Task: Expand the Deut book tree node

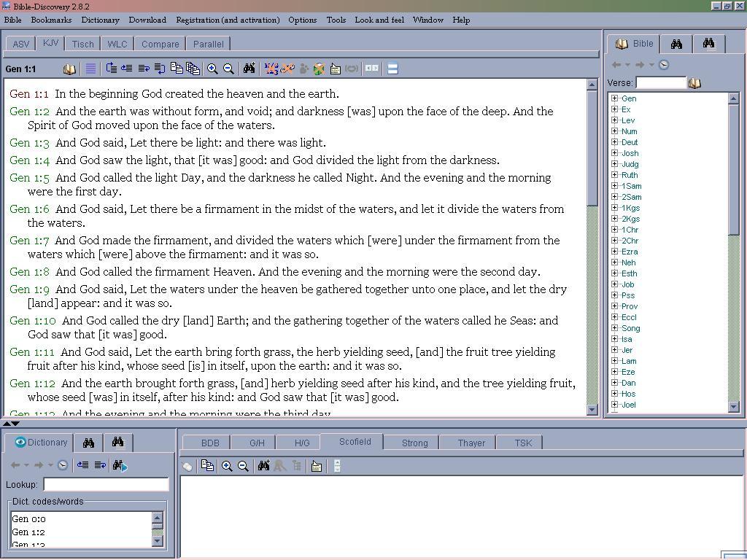Action: coord(614,142)
